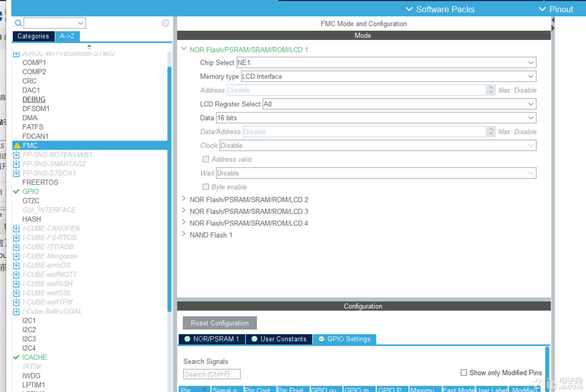Screen dimensions: 586x392
Task: Click download icon beside I-CUBE-wolfSSL
Action: [x=16, y=293]
